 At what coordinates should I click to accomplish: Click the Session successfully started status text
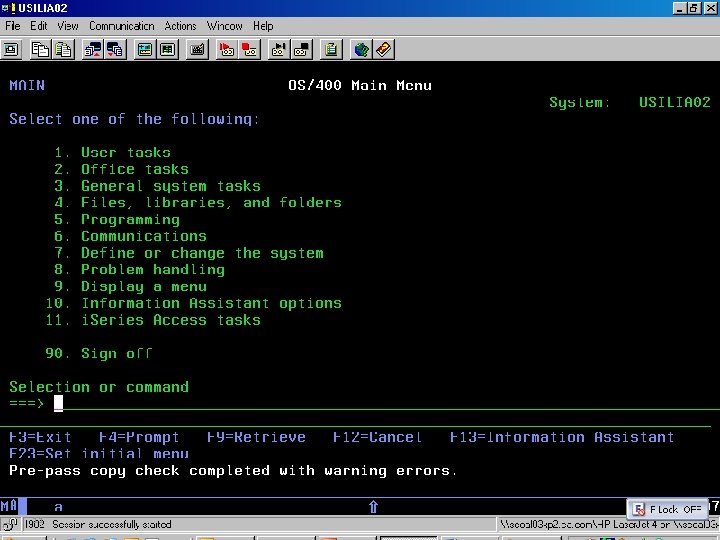click(x=112, y=524)
